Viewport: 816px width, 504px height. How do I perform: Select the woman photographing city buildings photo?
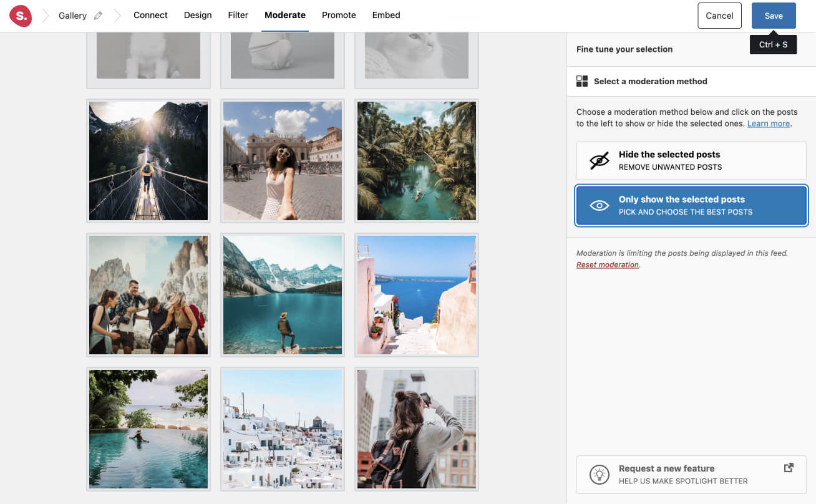point(417,429)
